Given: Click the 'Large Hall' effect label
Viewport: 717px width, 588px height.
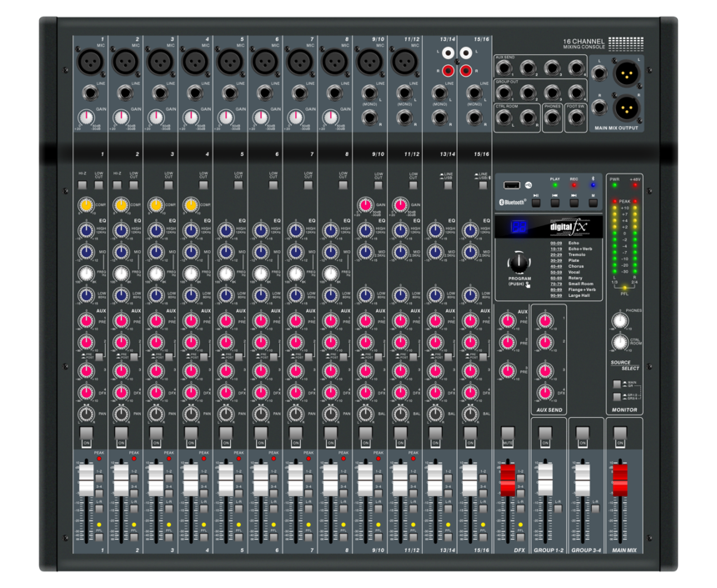Looking at the screenshot, I should pyautogui.click(x=579, y=295).
